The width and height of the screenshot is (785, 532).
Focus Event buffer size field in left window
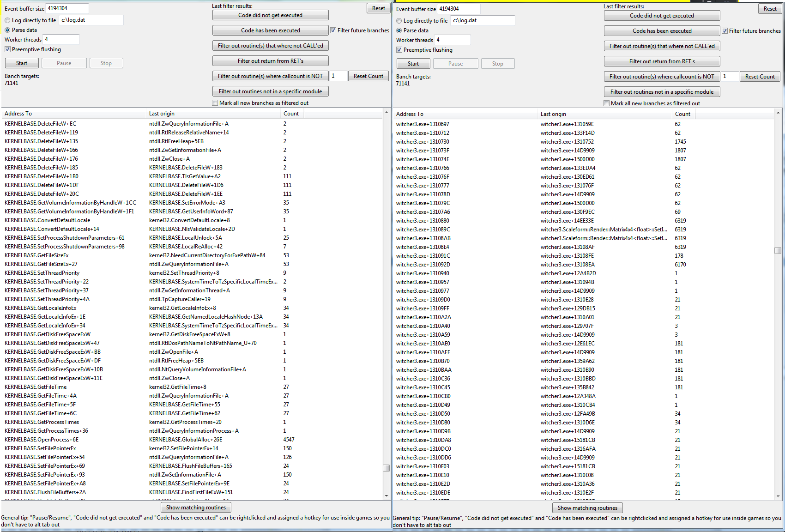(x=67, y=8)
